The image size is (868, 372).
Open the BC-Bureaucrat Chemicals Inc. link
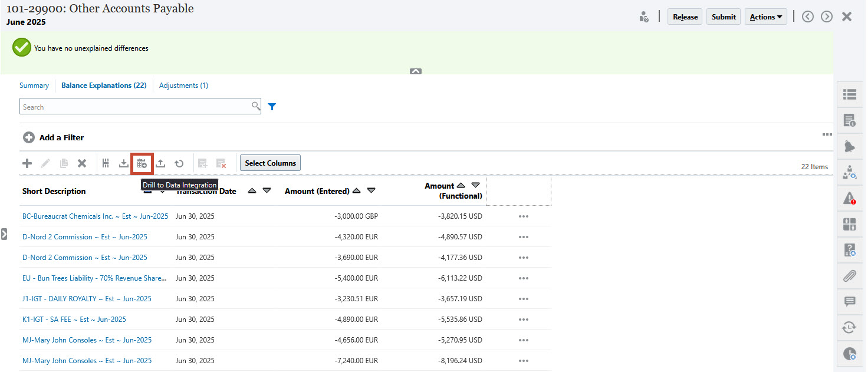96,216
